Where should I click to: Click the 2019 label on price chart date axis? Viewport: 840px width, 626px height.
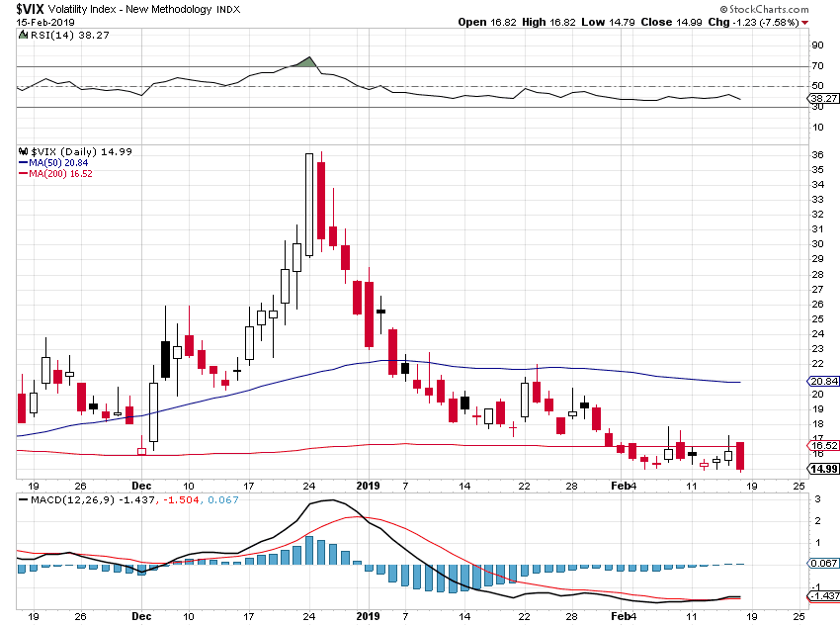[x=368, y=487]
